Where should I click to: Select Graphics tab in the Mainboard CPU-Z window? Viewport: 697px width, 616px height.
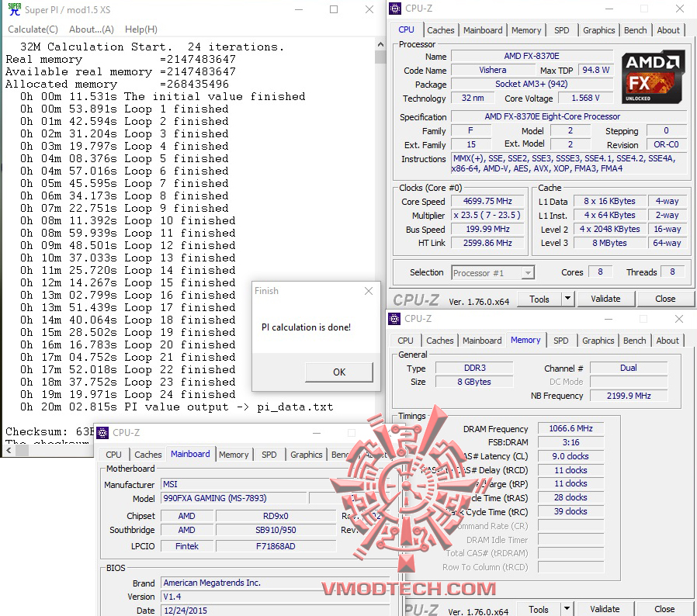(307, 455)
